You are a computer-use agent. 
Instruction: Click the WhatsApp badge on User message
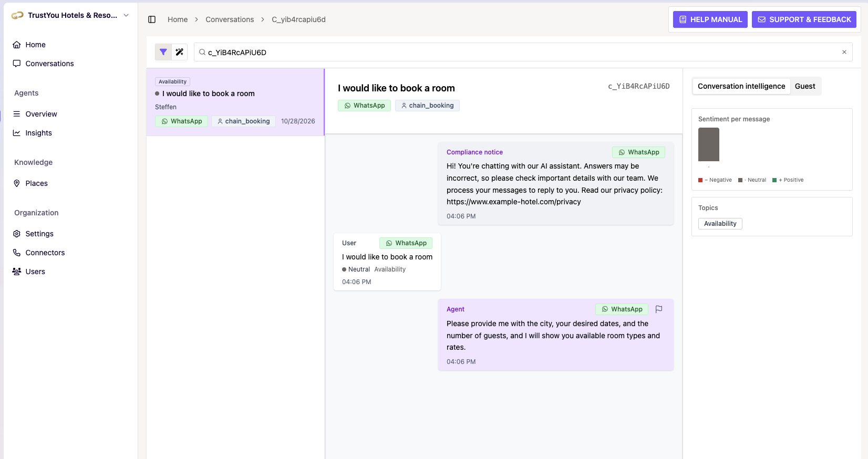coord(406,243)
